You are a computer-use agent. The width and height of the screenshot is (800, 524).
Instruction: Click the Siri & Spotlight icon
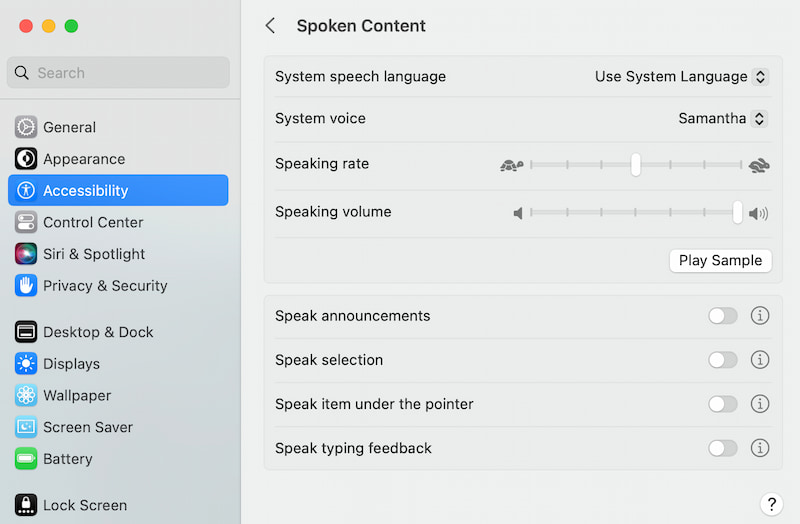pyautogui.click(x=26, y=254)
